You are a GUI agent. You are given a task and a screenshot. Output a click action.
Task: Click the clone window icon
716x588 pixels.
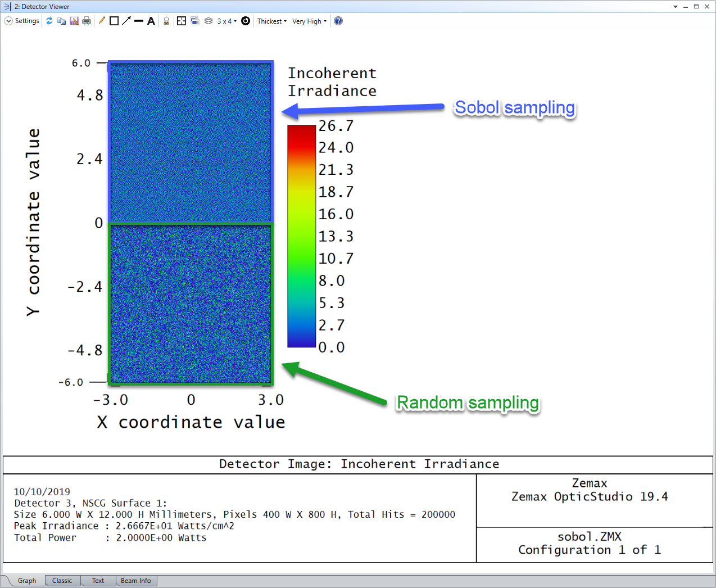pyautogui.click(x=195, y=21)
